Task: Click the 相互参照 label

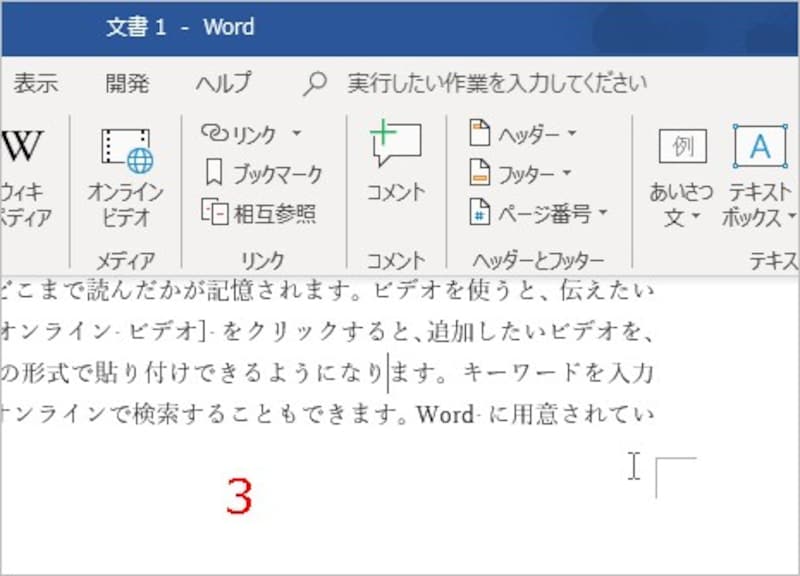Action: [275, 213]
